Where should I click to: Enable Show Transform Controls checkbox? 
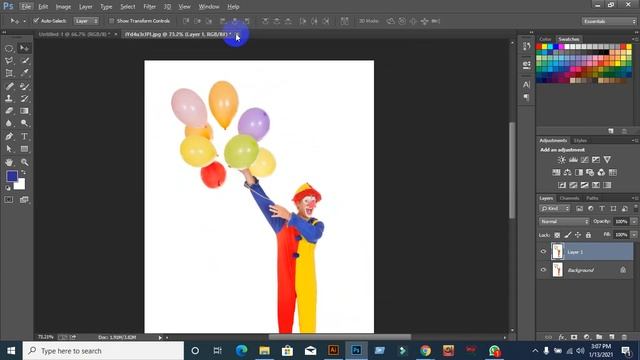coord(111,20)
